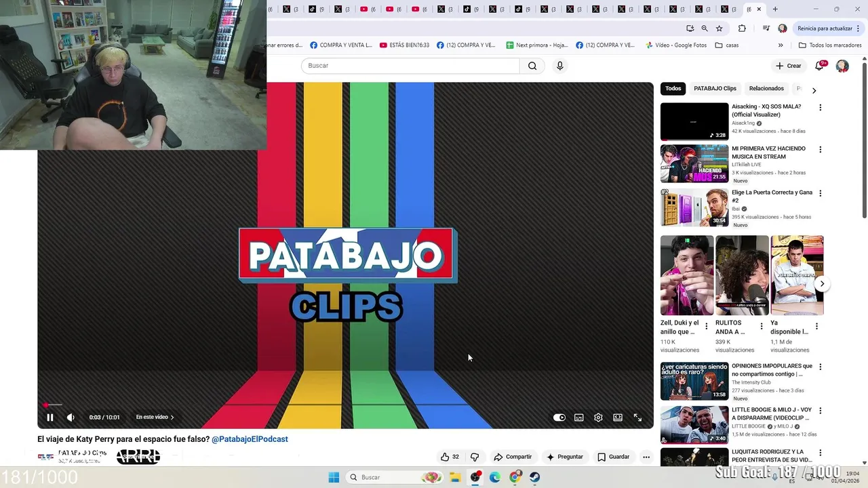Switch to theater mode
This screenshot has width=868, height=488.
click(x=618, y=418)
